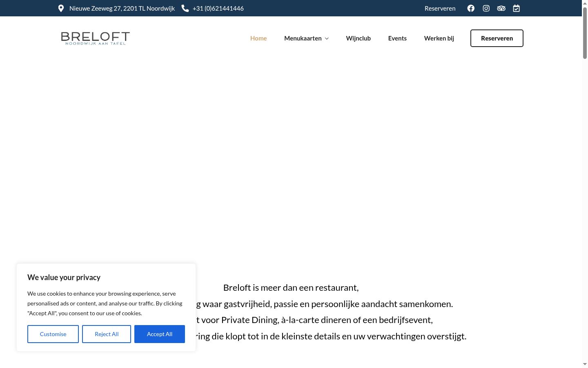Open the Facebook page icon
Image resolution: width=588 pixels, height=368 pixels.
[471, 8]
